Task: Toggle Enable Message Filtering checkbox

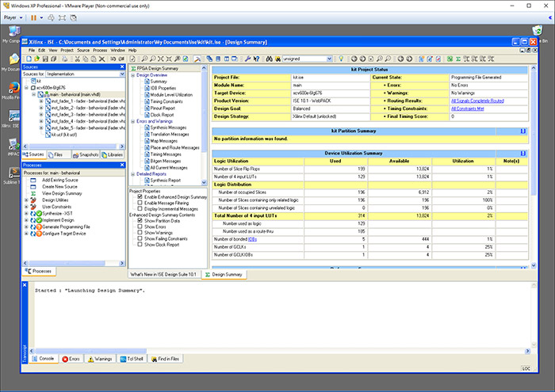Action: click(140, 203)
